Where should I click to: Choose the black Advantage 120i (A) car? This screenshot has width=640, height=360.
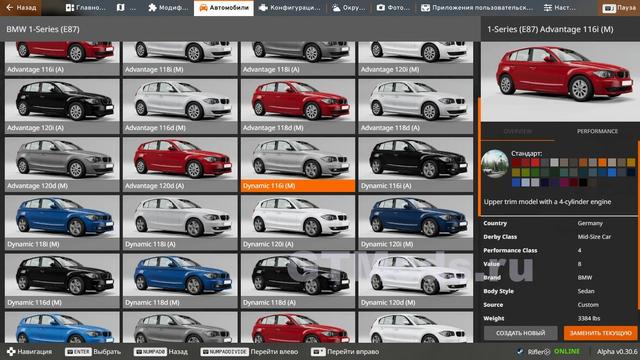62,106
